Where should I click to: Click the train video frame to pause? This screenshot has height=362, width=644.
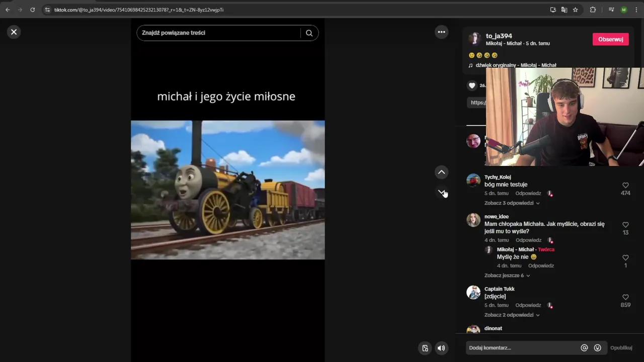pos(228,190)
